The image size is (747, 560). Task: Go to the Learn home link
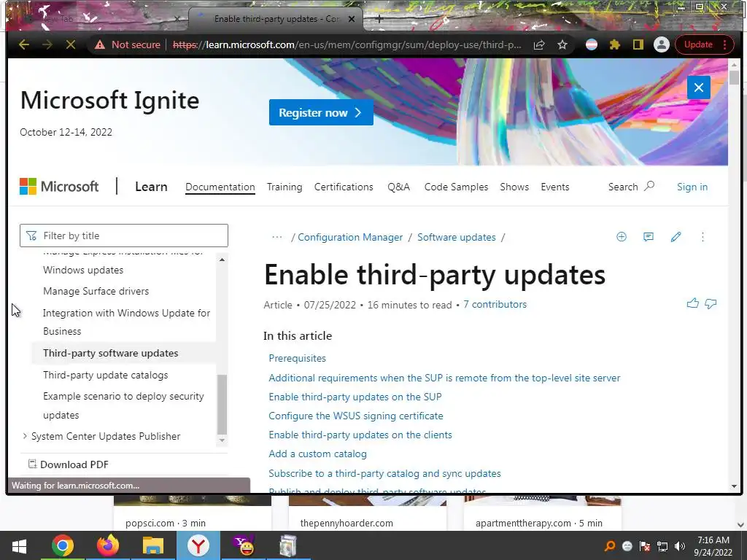pyautogui.click(x=151, y=187)
